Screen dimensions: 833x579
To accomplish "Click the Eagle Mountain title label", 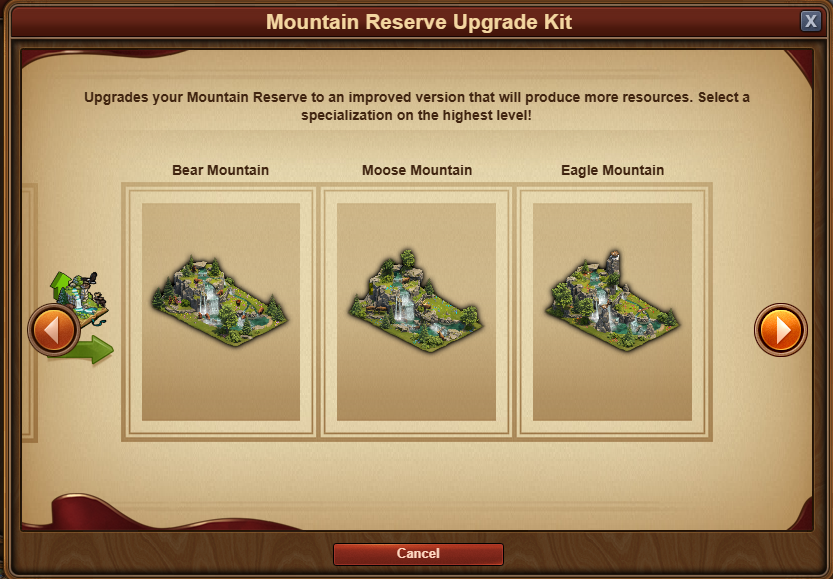I will coord(613,170).
